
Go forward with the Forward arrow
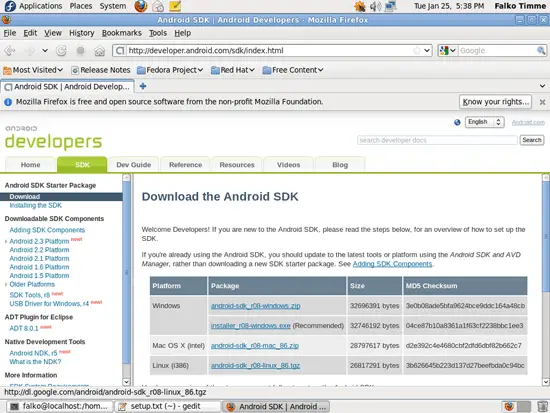(30, 51)
